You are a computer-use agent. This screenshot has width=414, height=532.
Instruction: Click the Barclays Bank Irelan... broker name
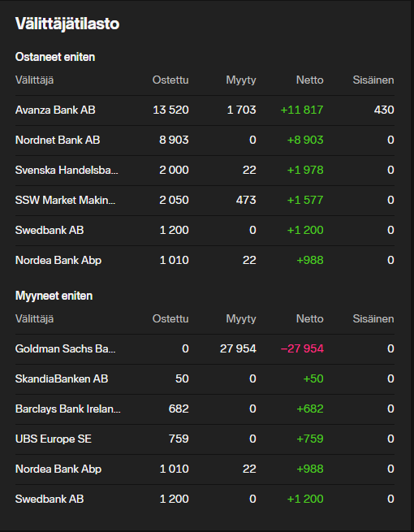coord(68,409)
